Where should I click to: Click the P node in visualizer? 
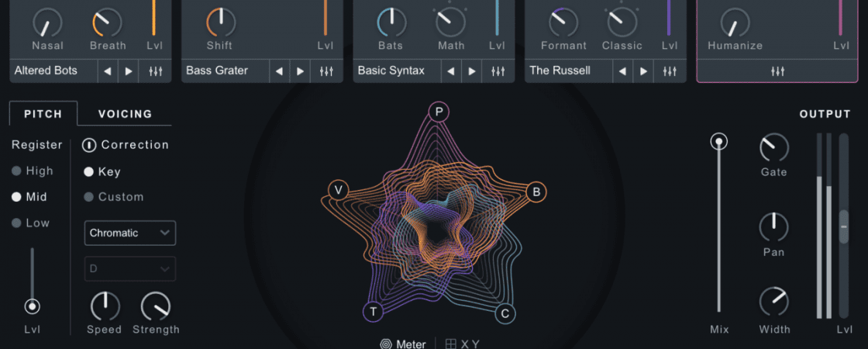tap(439, 112)
